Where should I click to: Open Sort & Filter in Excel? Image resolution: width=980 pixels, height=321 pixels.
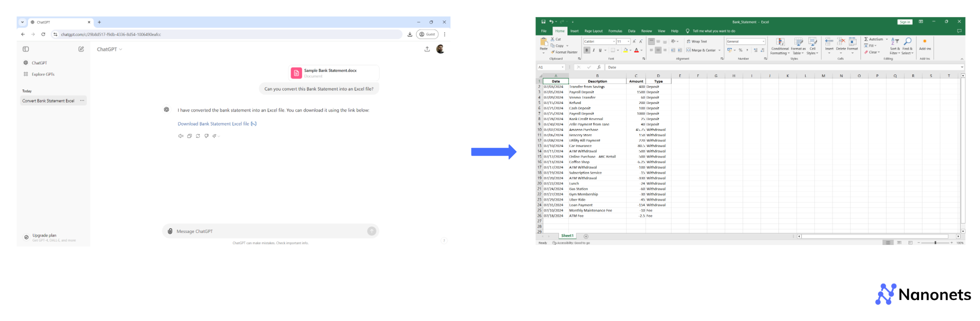[895, 46]
